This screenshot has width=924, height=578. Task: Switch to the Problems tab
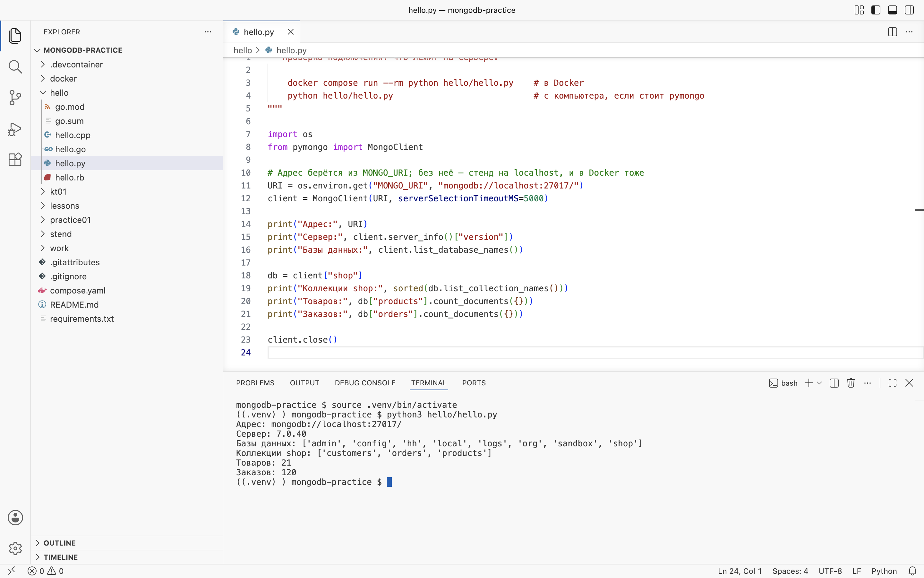(255, 383)
